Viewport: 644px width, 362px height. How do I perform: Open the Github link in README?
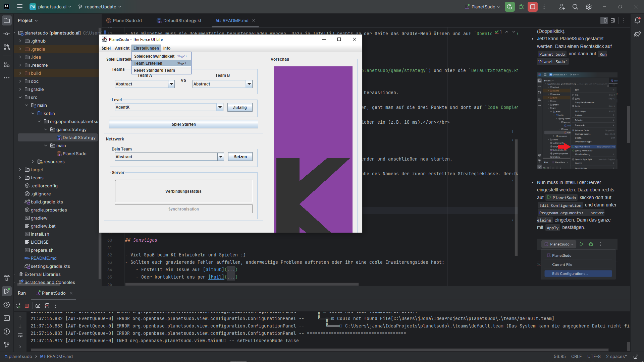(x=214, y=270)
